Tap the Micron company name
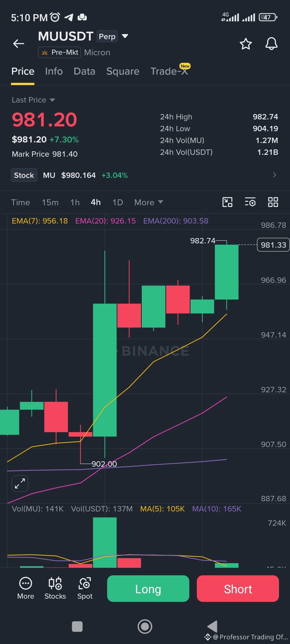This screenshot has width=290, height=644. [x=97, y=52]
